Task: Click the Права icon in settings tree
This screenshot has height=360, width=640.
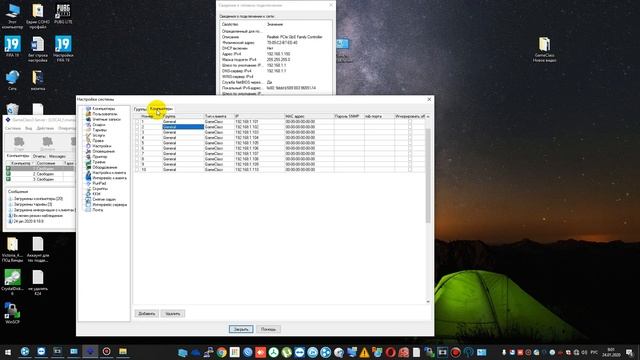Action: tap(88, 141)
